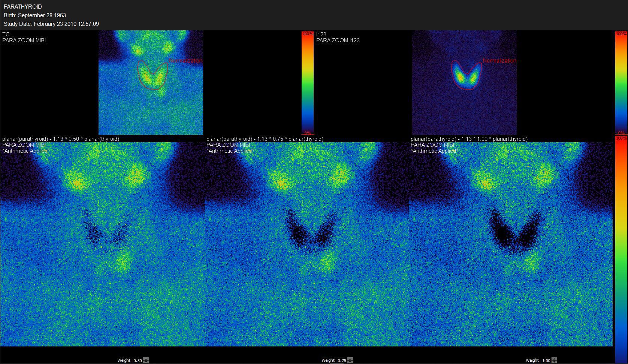The height and width of the screenshot is (364, 628).
Task: Click the color scale bar beside TC MIBI image
Action: pyautogui.click(x=307, y=82)
